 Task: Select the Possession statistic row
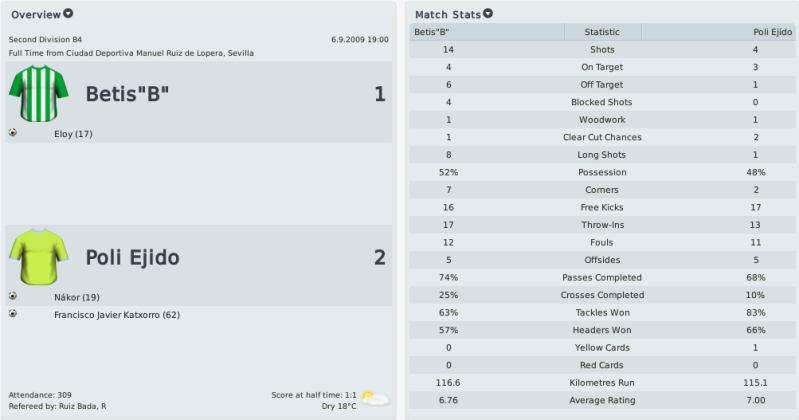[603, 172]
